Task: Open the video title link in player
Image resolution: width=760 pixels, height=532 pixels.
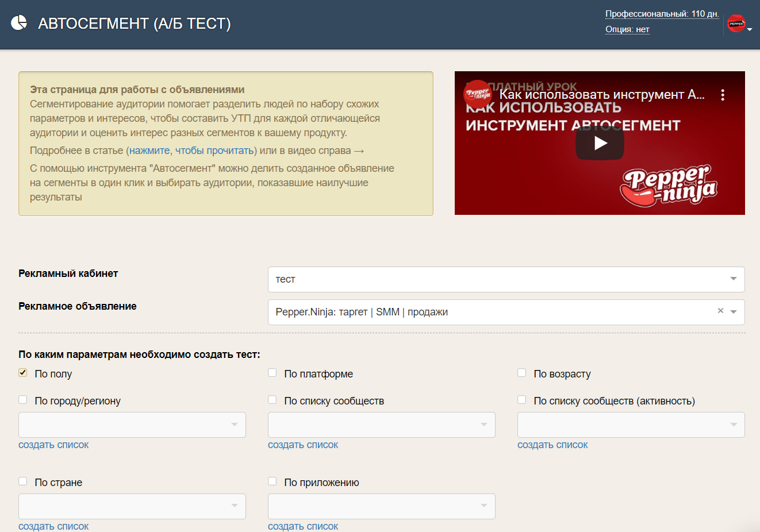Action: [x=602, y=95]
